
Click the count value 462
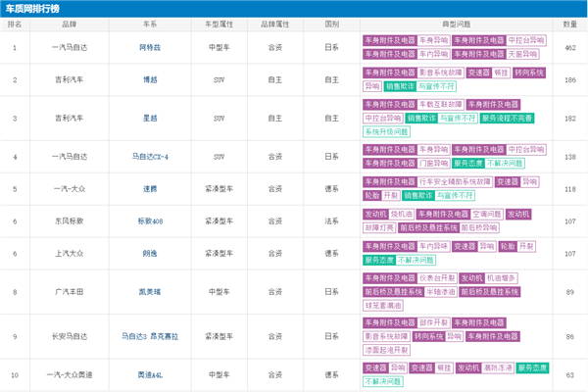pyautogui.click(x=570, y=48)
